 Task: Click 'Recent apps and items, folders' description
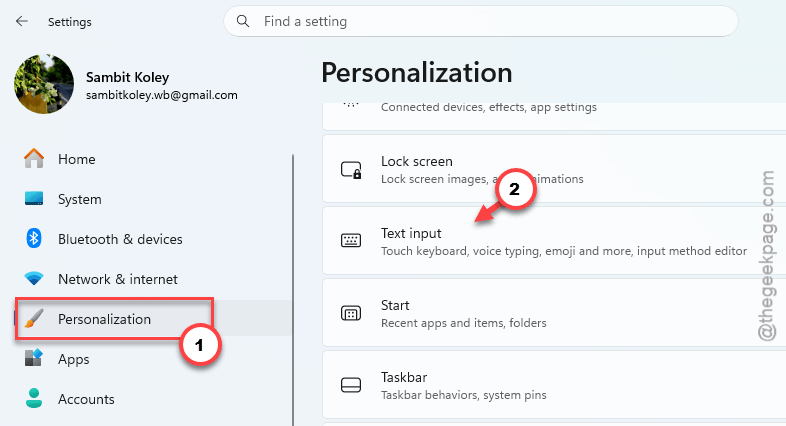tap(464, 323)
